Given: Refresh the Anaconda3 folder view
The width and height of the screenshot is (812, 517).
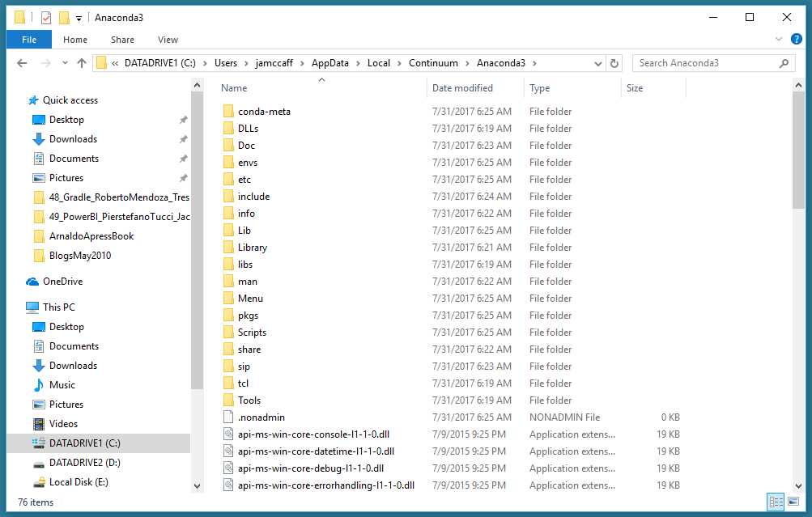Looking at the screenshot, I should pyautogui.click(x=614, y=63).
